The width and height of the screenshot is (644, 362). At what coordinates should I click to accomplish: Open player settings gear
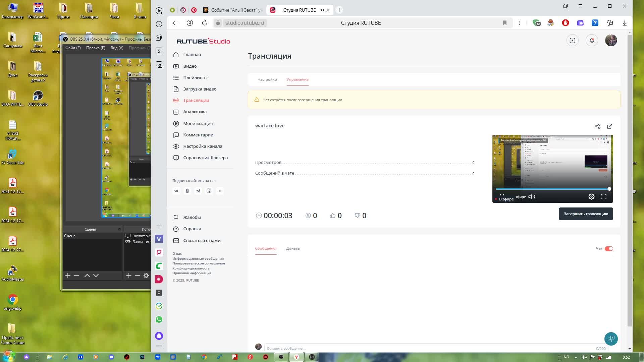point(591,197)
